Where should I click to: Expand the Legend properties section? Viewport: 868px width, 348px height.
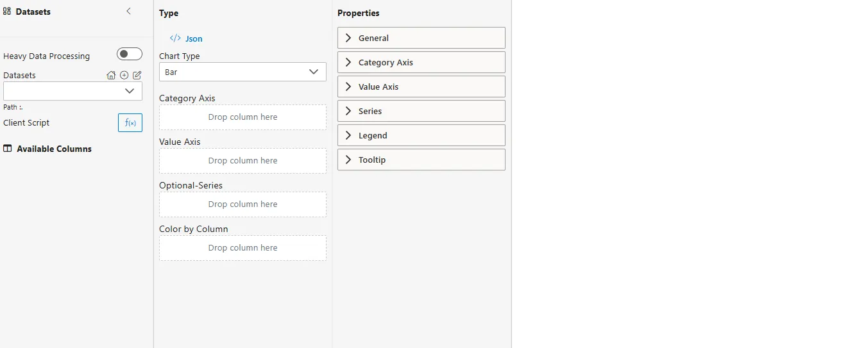pyautogui.click(x=421, y=135)
